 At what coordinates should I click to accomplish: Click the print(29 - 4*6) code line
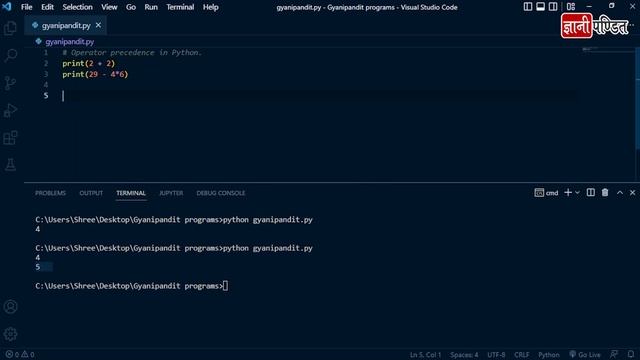tap(95, 74)
